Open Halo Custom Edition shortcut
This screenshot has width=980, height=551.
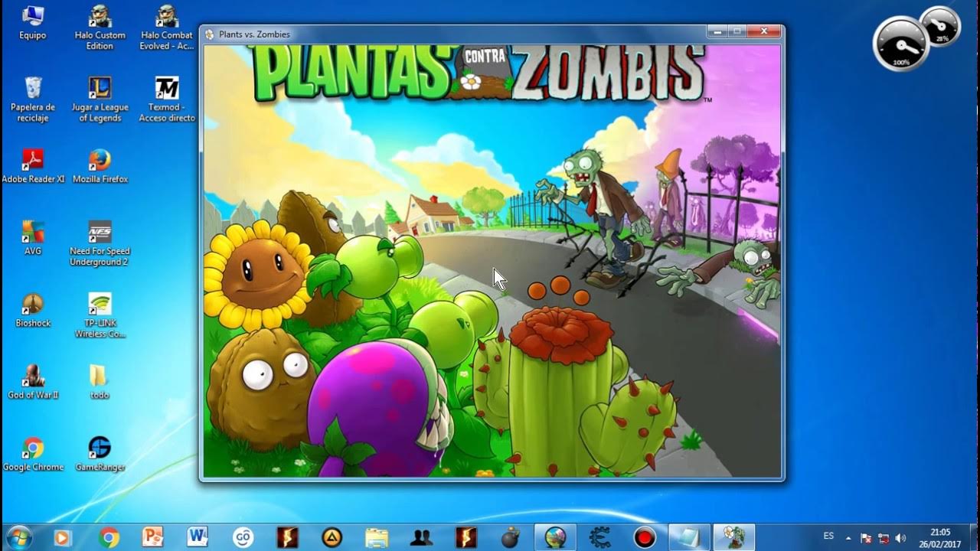pyautogui.click(x=100, y=28)
